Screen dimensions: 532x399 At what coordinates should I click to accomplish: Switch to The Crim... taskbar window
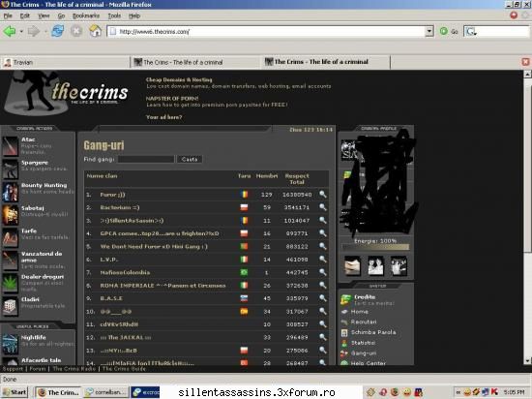click(58, 392)
